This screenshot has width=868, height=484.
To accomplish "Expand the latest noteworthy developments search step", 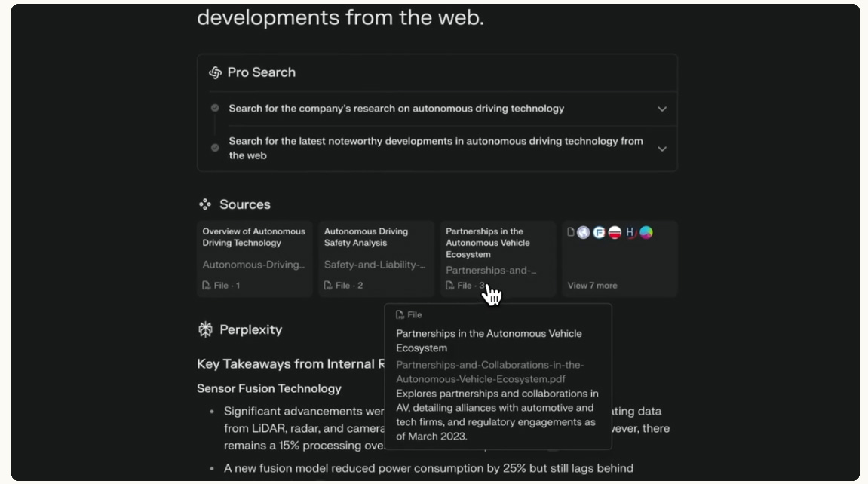I will (662, 149).
